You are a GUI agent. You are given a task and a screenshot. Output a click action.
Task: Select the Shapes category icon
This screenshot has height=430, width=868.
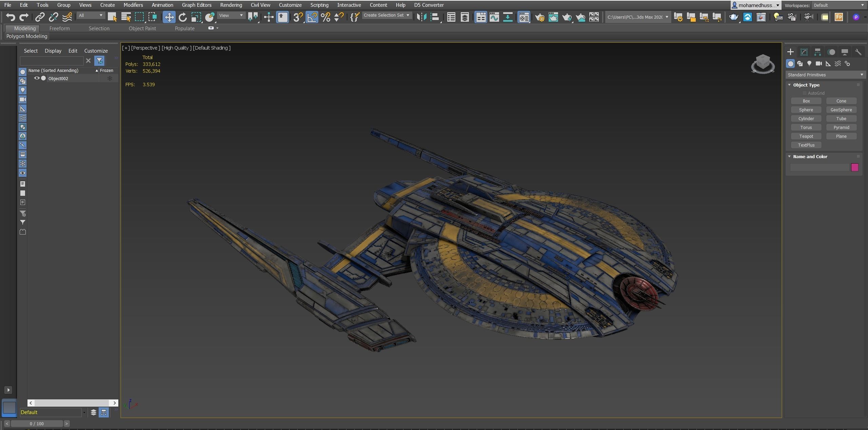click(800, 63)
